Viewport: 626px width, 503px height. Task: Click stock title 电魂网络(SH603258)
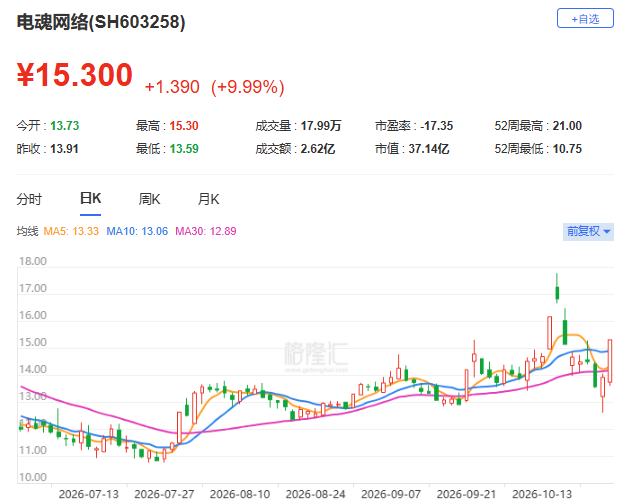point(101,22)
